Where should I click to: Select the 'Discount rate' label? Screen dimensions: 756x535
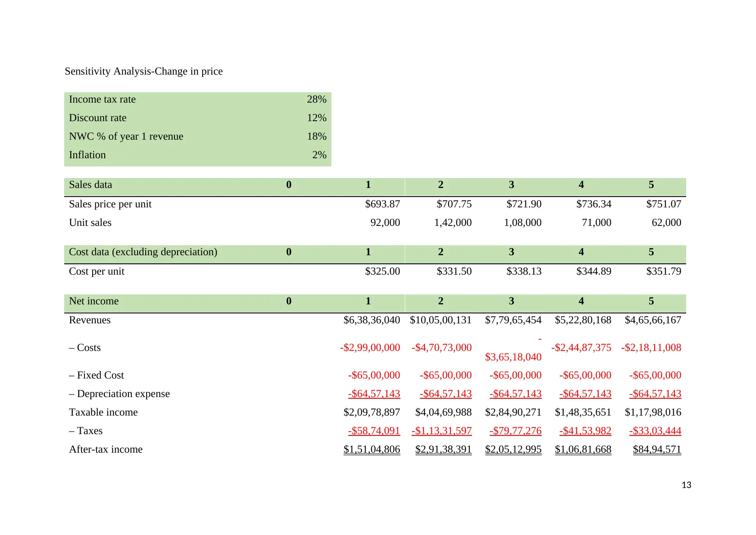97,118
